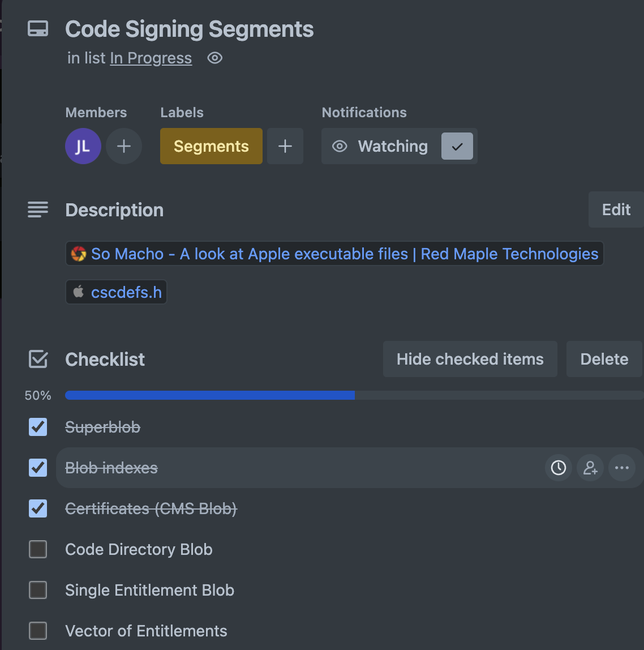
Task: Open the Watching notifications checkmark dropdown
Action: tap(457, 146)
